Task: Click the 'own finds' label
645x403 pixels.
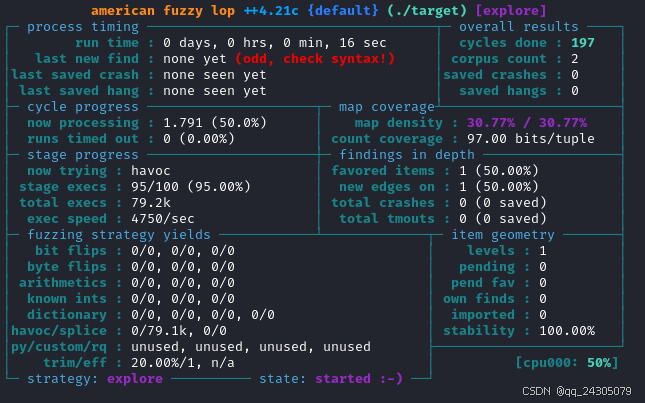Action: (x=479, y=299)
